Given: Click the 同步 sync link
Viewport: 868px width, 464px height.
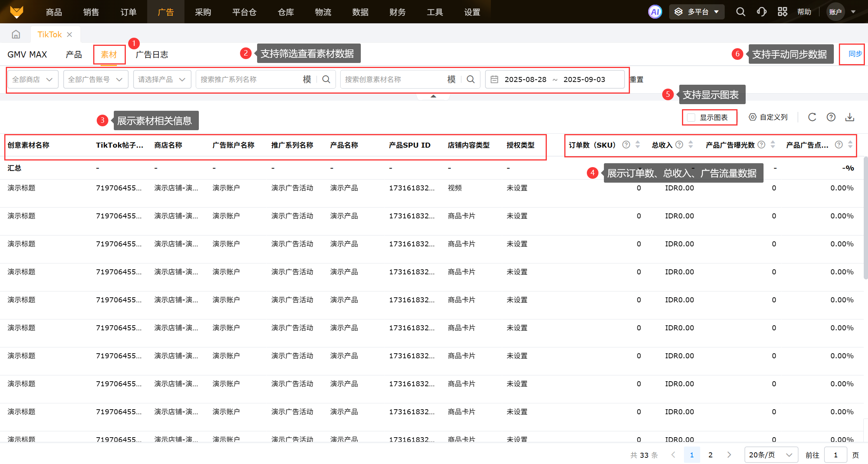Looking at the screenshot, I should (x=855, y=54).
